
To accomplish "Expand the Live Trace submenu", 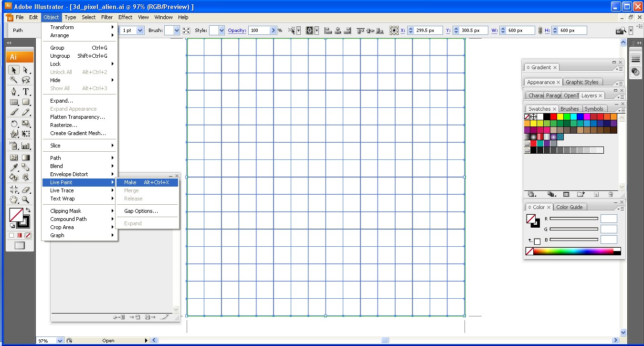I will click(80, 190).
